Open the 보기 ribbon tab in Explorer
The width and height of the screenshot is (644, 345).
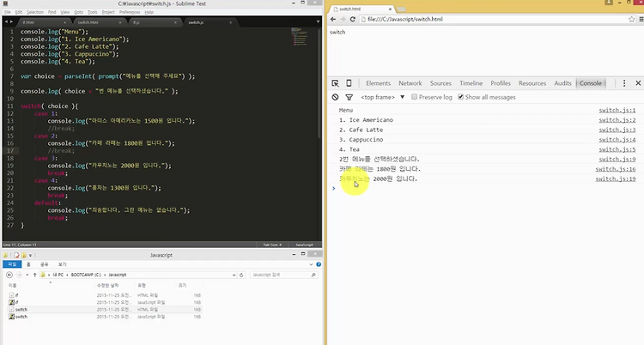62,264
